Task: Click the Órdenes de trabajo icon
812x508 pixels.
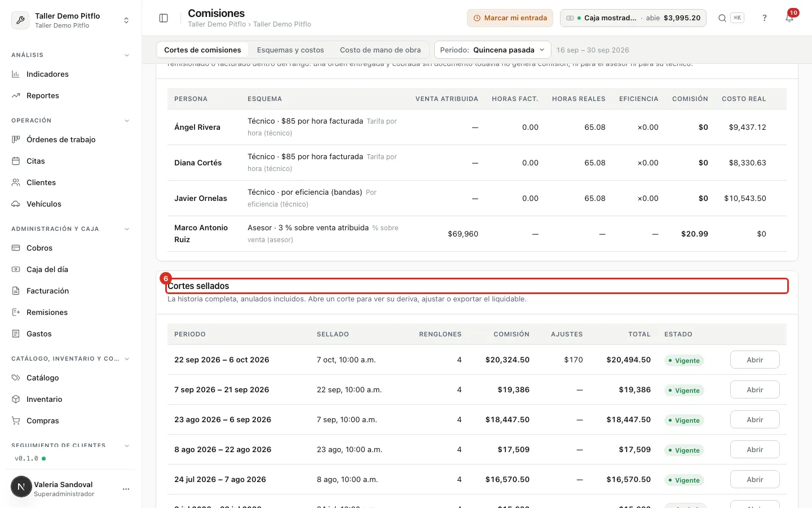Action: coord(16,139)
